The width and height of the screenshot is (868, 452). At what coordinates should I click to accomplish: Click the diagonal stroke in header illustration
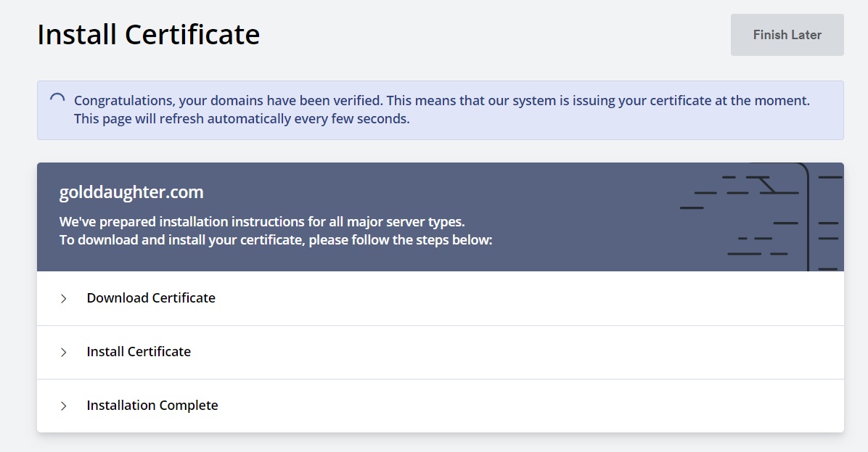[x=767, y=185]
